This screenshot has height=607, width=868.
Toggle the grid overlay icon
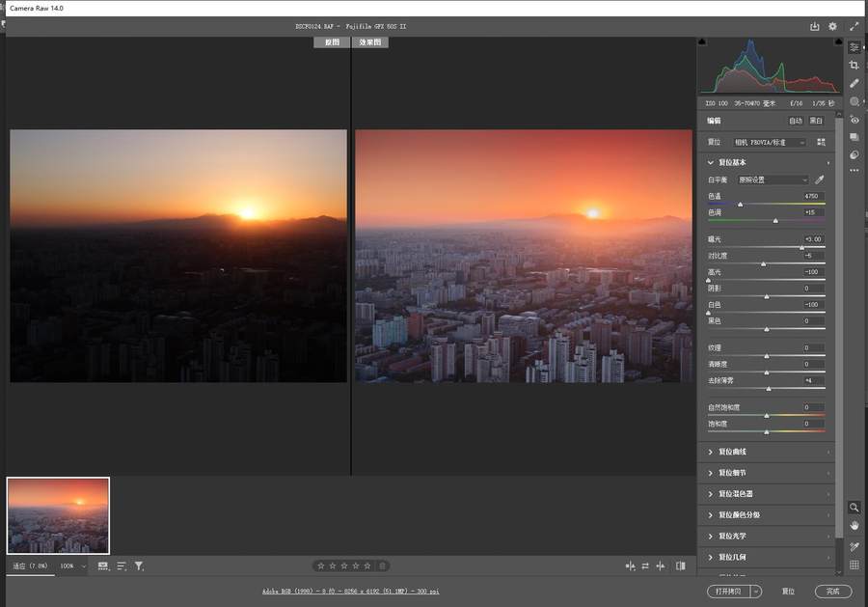(x=854, y=565)
